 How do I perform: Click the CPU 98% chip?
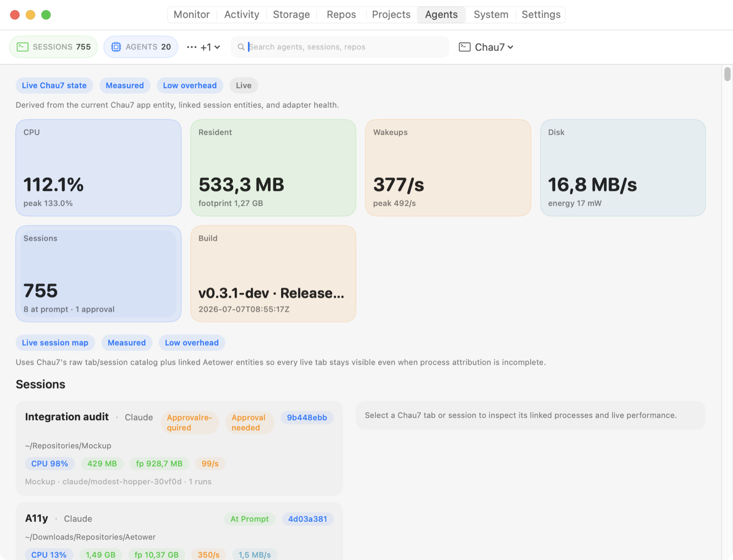pos(49,463)
